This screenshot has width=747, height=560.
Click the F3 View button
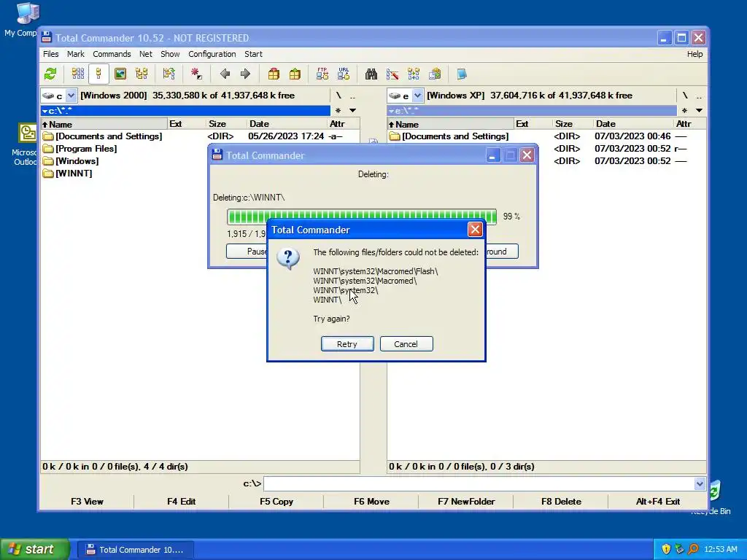87,502
